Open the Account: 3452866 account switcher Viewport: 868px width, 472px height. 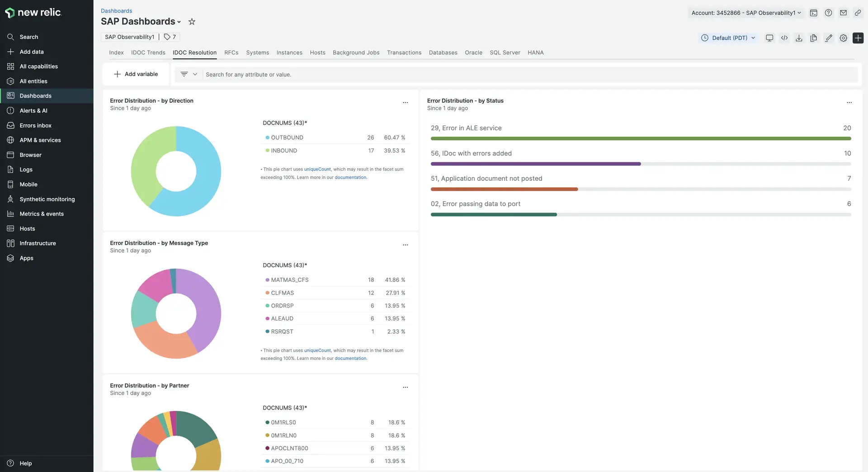pyautogui.click(x=745, y=13)
